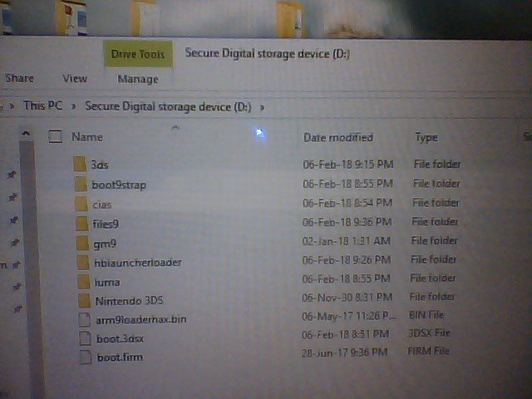Select the boot.3dsx file icon
The height and width of the screenshot is (399, 532).
[x=85, y=338]
